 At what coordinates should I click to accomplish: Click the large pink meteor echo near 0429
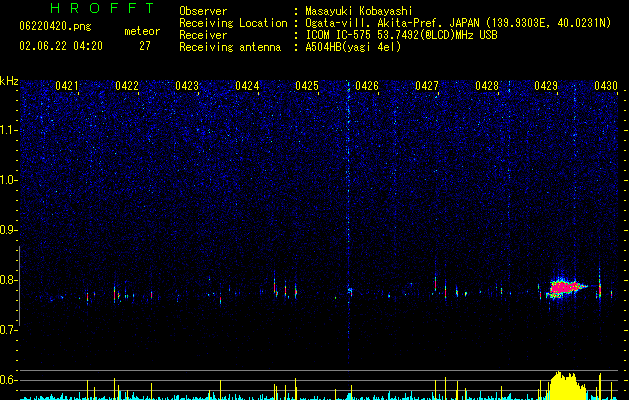point(564,287)
